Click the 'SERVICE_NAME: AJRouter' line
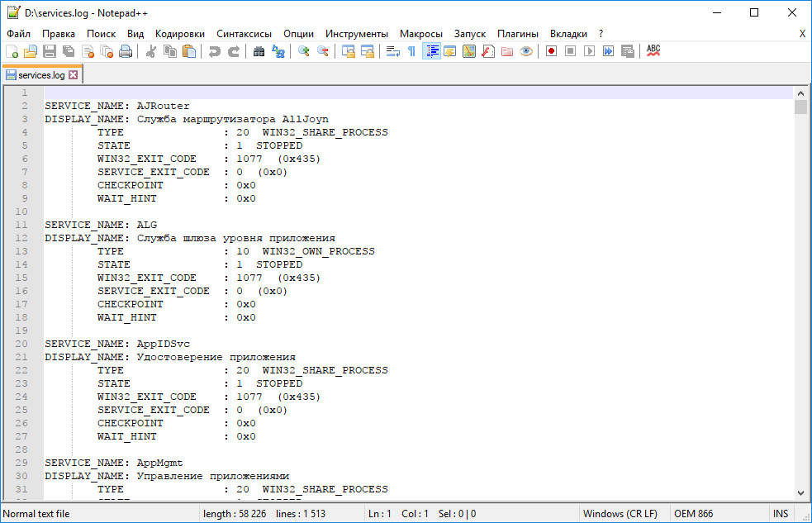The image size is (812, 523). (x=117, y=106)
